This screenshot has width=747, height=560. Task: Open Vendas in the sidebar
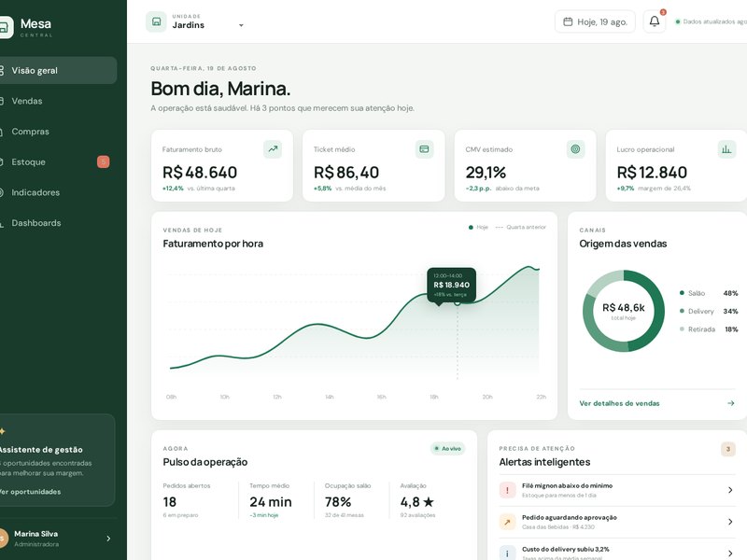(58, 101)
